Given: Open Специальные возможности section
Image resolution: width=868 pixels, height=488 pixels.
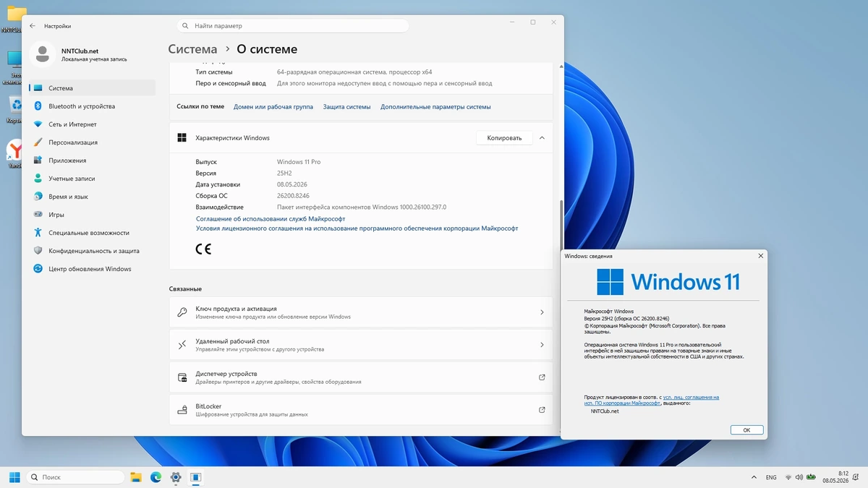Looking at the screenshot, I should pyautogui.click(x=92, y=233).
